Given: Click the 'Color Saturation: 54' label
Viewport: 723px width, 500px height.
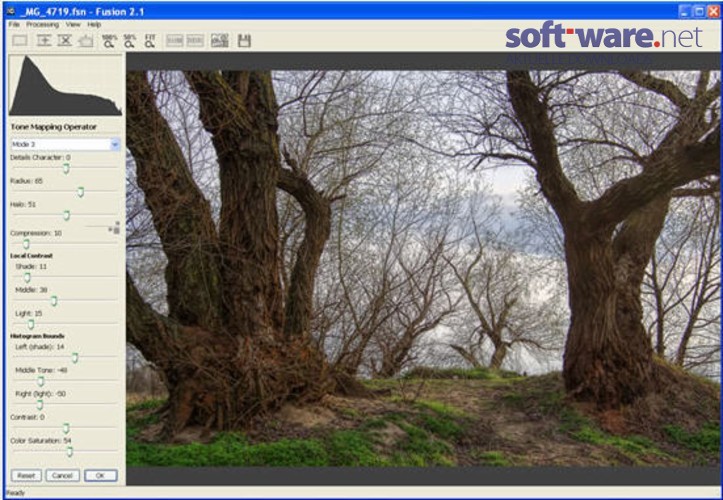Looking at the screenshot, I should pos(41,440).
